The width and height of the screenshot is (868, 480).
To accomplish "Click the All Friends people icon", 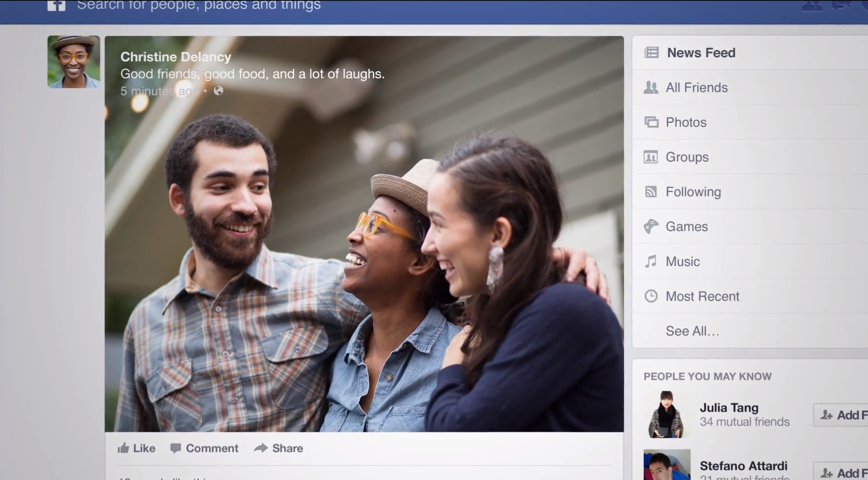I will [x=651, y=87].
